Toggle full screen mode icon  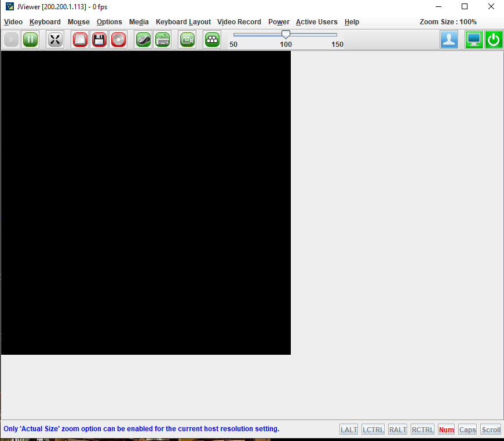point(55,39)
